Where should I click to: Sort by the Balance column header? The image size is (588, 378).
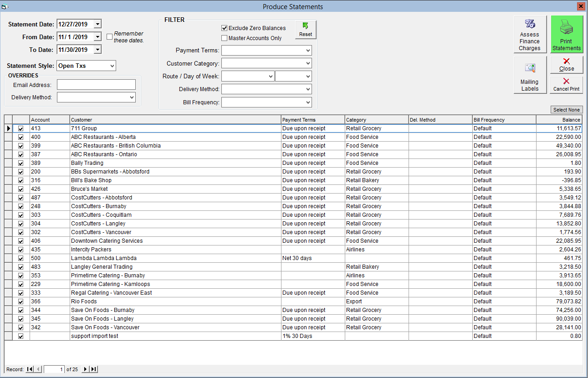[559, 120]
